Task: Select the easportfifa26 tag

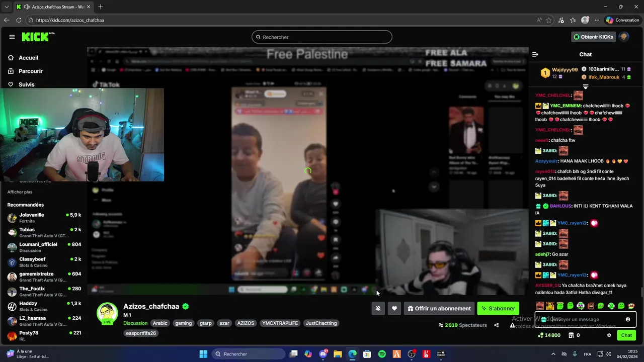Action: [x=141, y=333]
